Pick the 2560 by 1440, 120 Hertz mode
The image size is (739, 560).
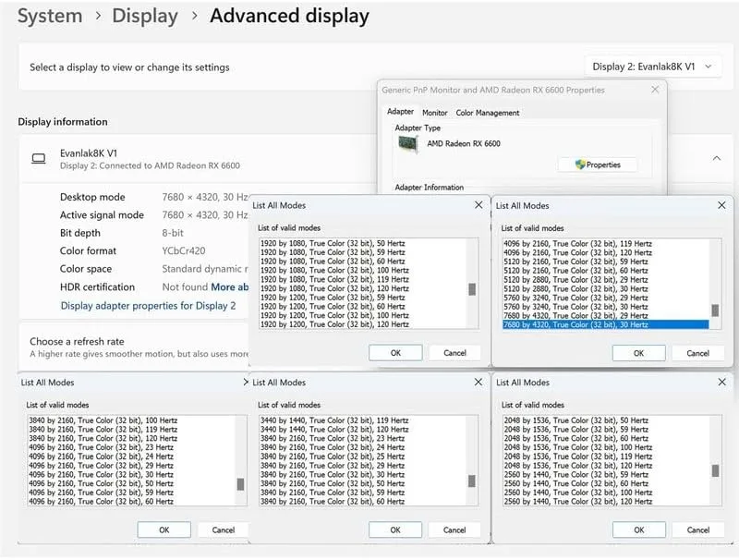tap(577, 502)
